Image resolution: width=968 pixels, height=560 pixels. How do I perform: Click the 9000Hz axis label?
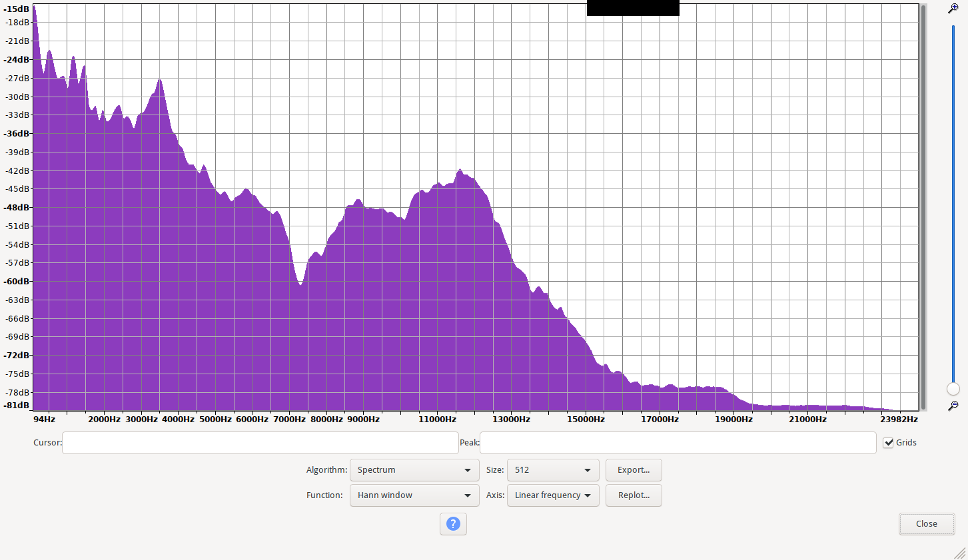tap(363, 420)
